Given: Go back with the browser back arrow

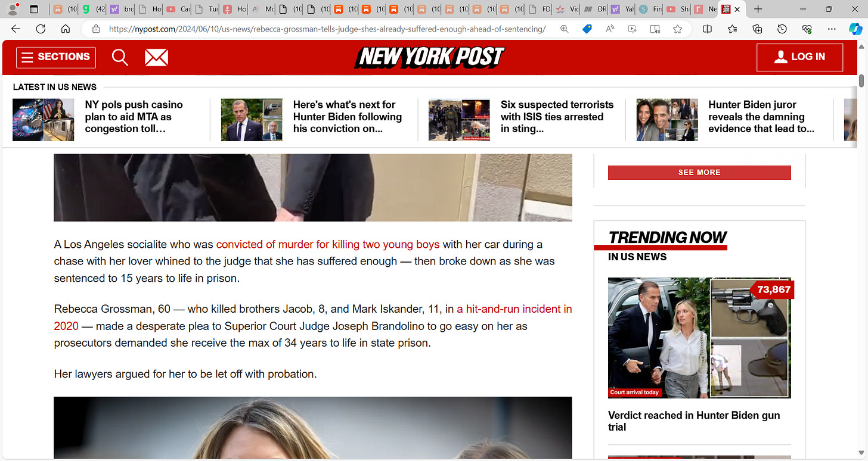Looking at the screenshot, I should [16, 29].
